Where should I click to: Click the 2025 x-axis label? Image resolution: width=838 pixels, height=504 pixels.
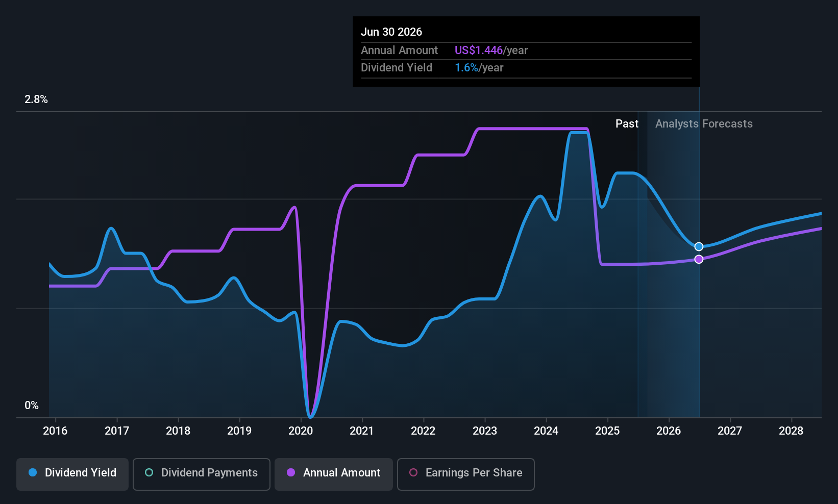pos(607,431)
